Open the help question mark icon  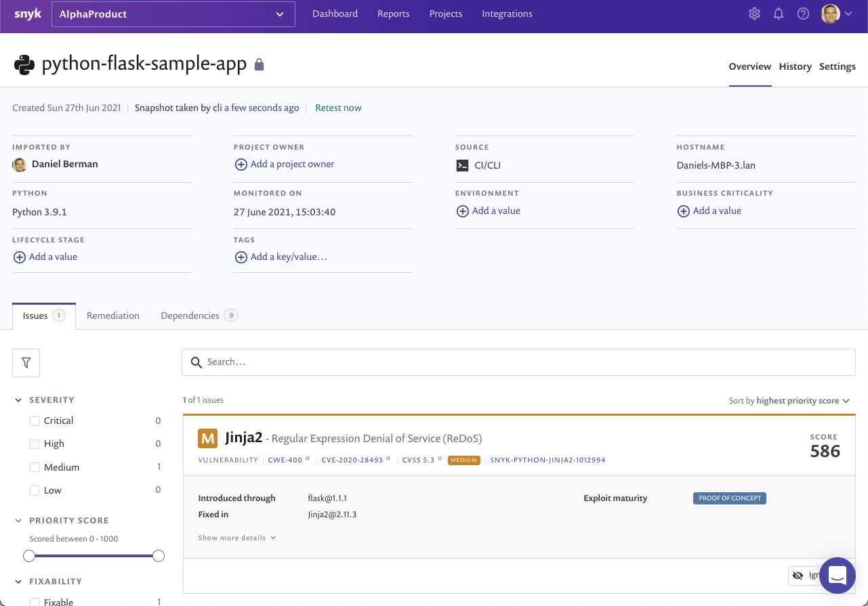803,14
